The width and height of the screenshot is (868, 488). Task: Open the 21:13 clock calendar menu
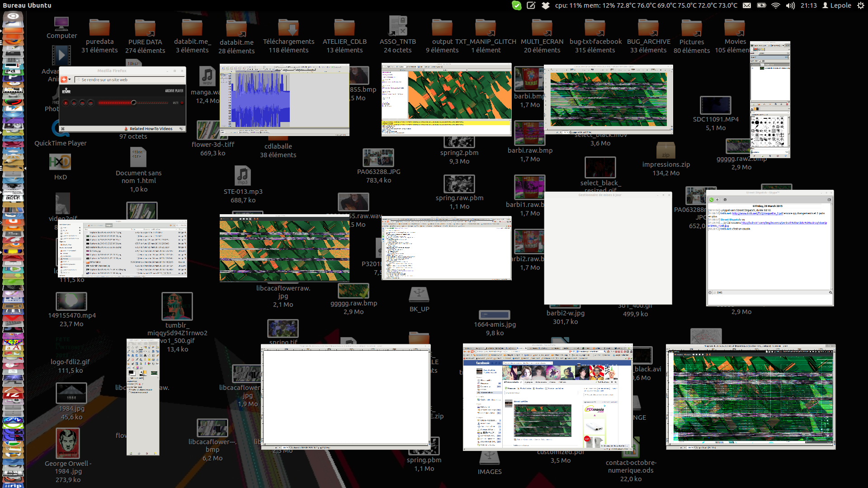[x=808, y=5]
